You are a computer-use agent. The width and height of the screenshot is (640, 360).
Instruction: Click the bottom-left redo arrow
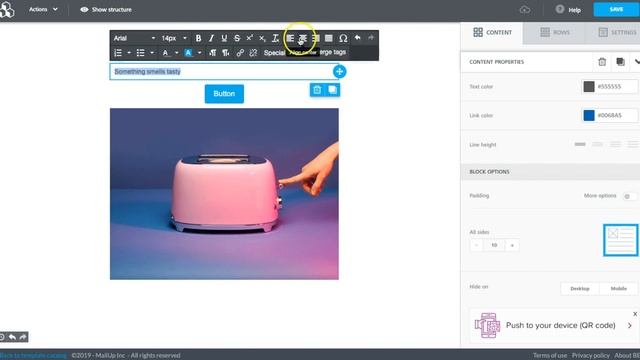click(x=23, y=337)
